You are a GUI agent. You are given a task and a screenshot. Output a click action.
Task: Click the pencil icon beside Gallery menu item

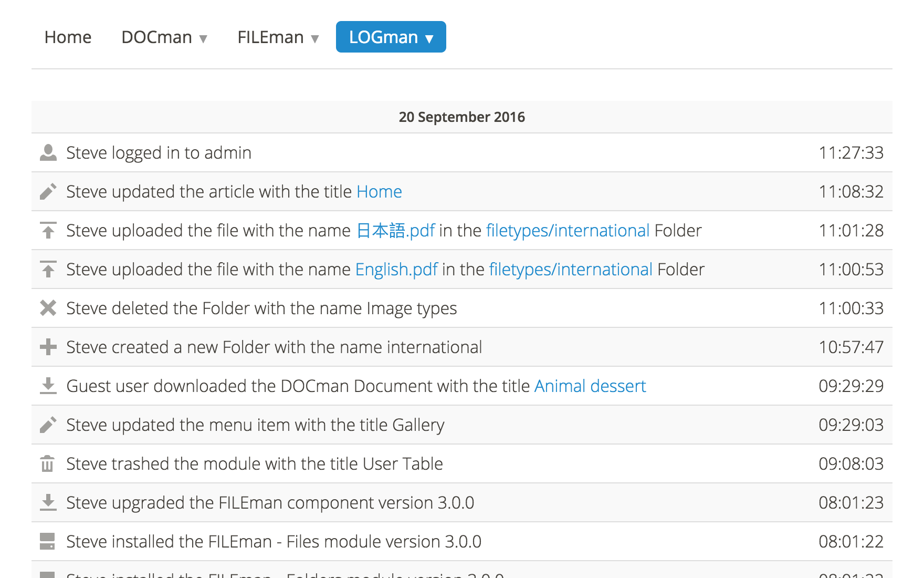point(48,425)
